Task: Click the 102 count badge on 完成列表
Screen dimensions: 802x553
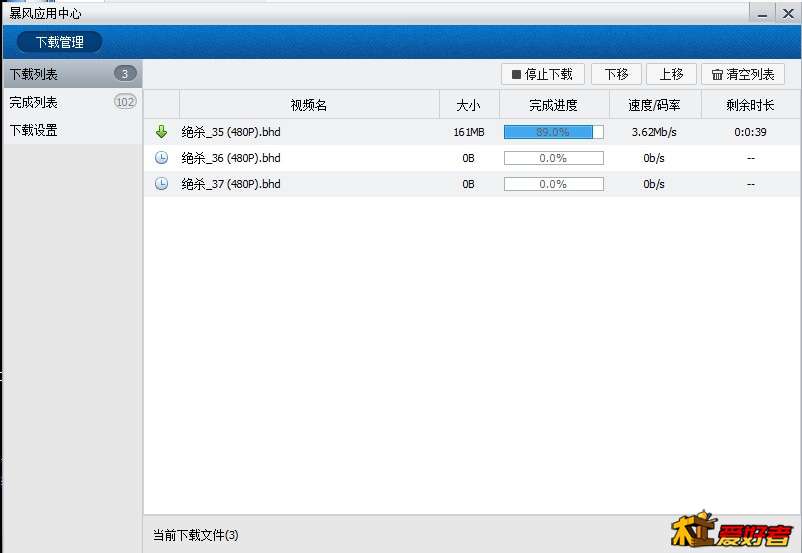Action: [125, 102]
